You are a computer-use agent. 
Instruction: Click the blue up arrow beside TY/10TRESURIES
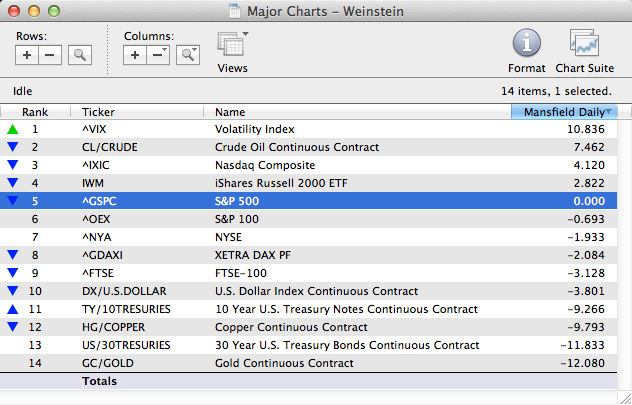[12, 309]
